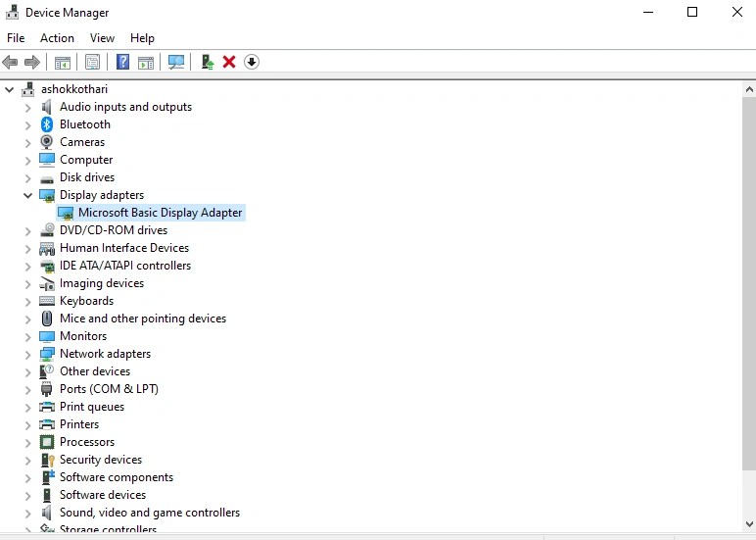Select the Disk drives label

click(x=87, y=177)
